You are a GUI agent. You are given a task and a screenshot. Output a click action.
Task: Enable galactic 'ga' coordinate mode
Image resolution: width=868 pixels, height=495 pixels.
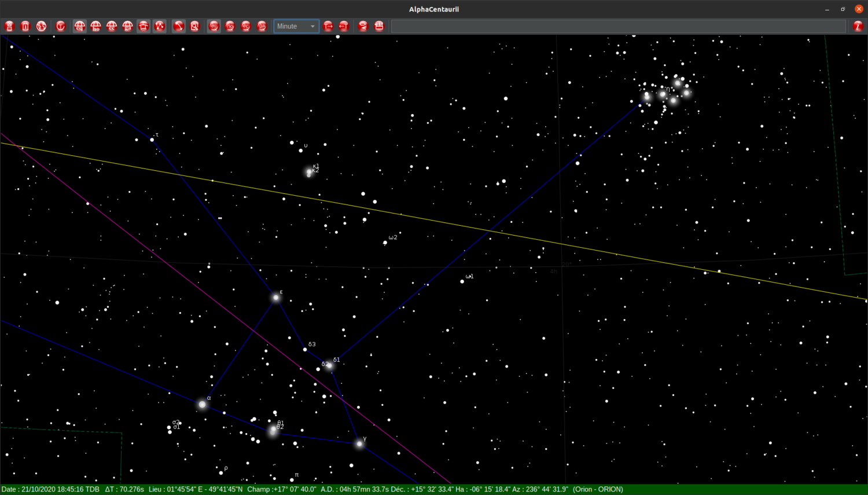click(262, 26)
